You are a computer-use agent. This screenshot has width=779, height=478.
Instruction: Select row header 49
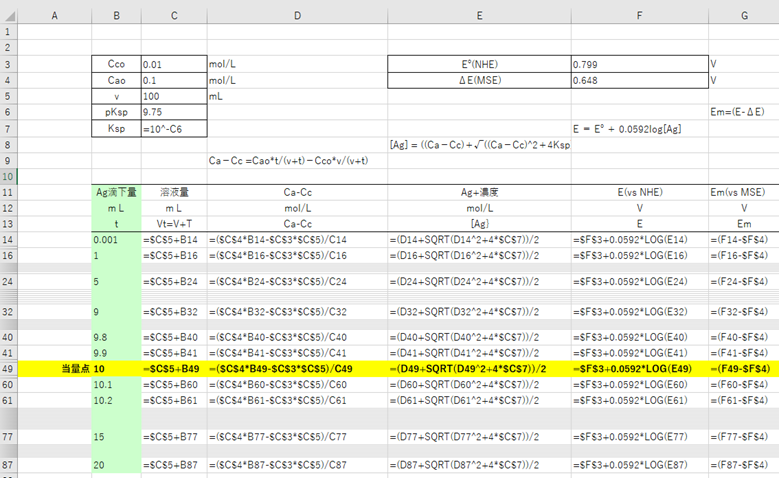[x=8, y=369]
